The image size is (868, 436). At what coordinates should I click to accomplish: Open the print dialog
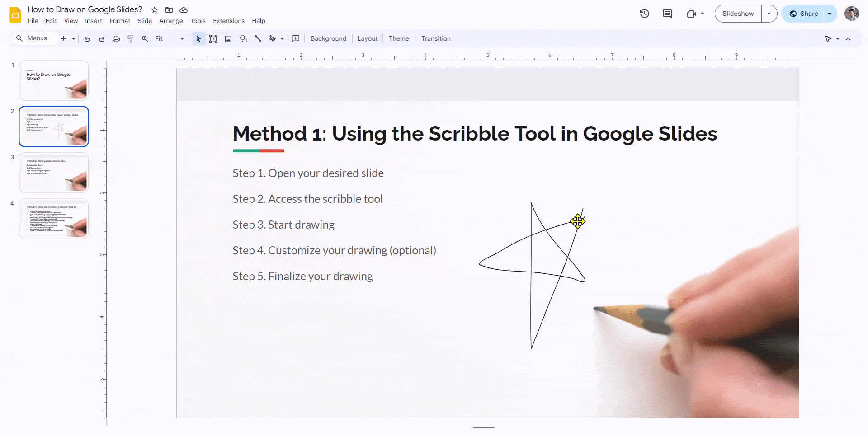coord(116,38)
